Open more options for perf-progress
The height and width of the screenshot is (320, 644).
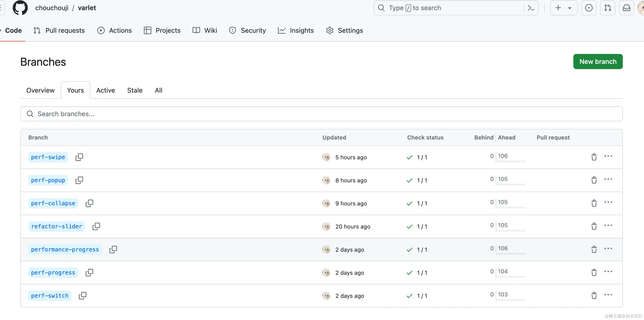(x=608, y=271)
